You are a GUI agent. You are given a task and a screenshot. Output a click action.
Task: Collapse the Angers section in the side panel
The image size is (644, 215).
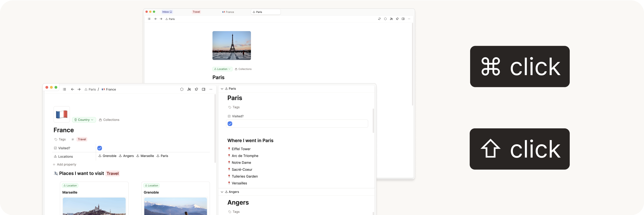tap(222, 192)
